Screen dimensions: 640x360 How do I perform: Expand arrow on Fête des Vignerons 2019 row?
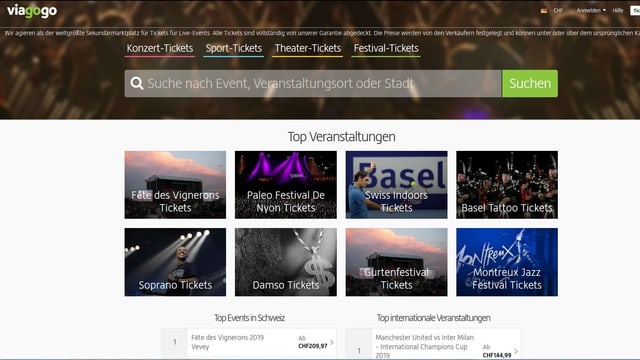(332, 342)
